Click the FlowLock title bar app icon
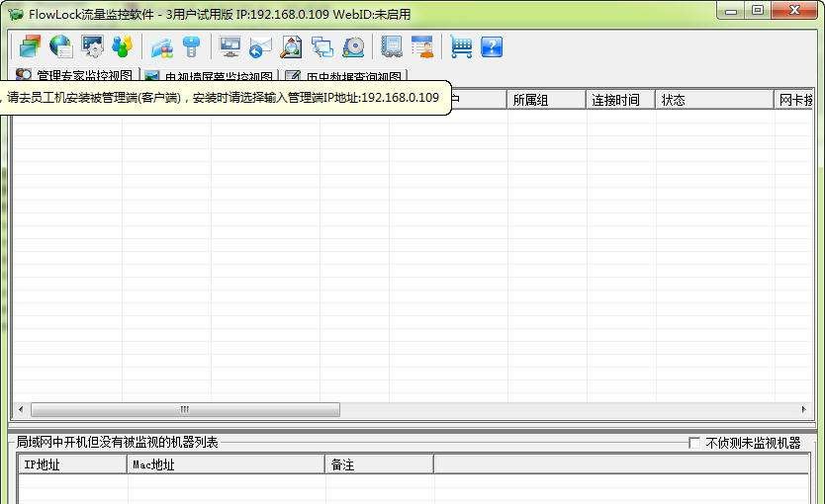The image size is (825, 504). pos(15,14)
